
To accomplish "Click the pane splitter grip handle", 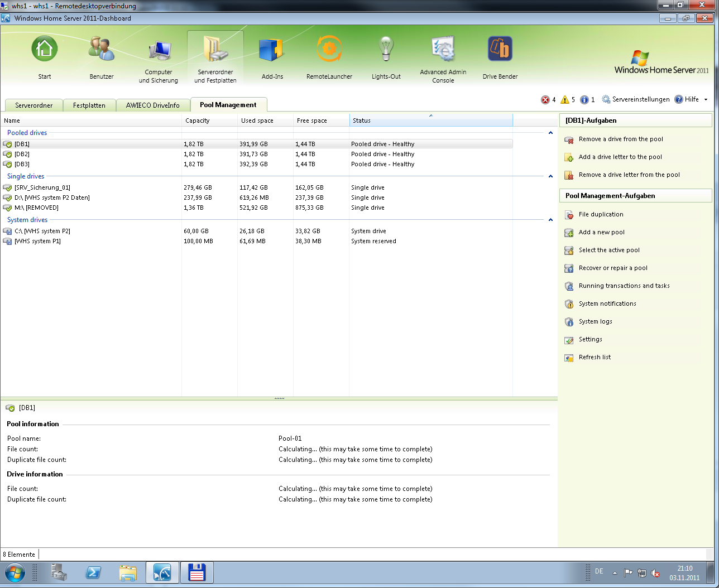I will [279, 398].
